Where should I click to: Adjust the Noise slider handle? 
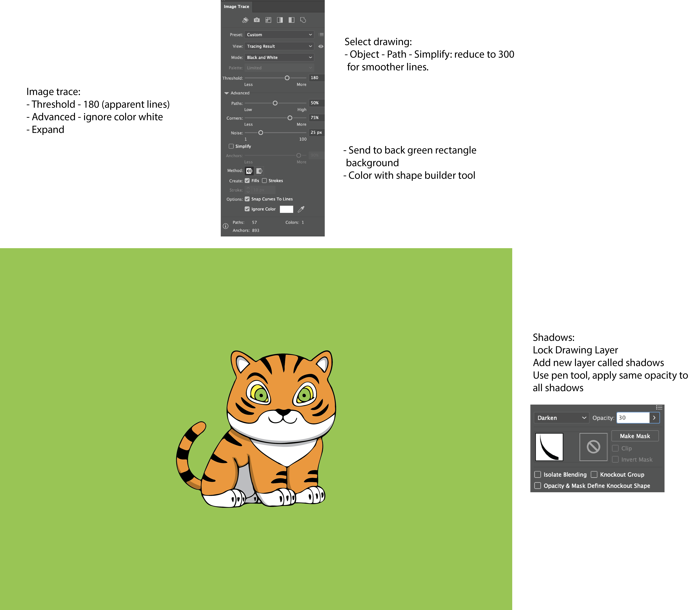coord(261,132)
